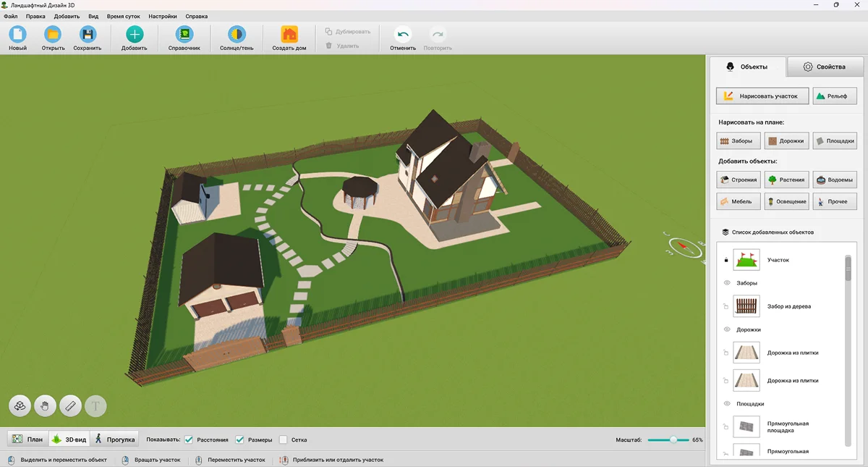Click the lock icon of Участок row
This screenshot has width=868, height=467.
click(x=726, y=260)
